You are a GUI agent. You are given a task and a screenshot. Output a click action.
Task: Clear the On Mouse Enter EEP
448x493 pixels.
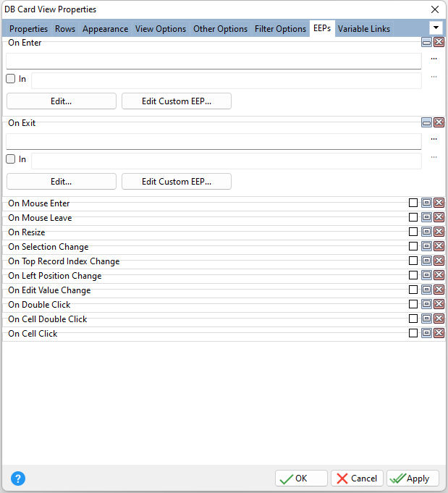[x=439, y=203]
